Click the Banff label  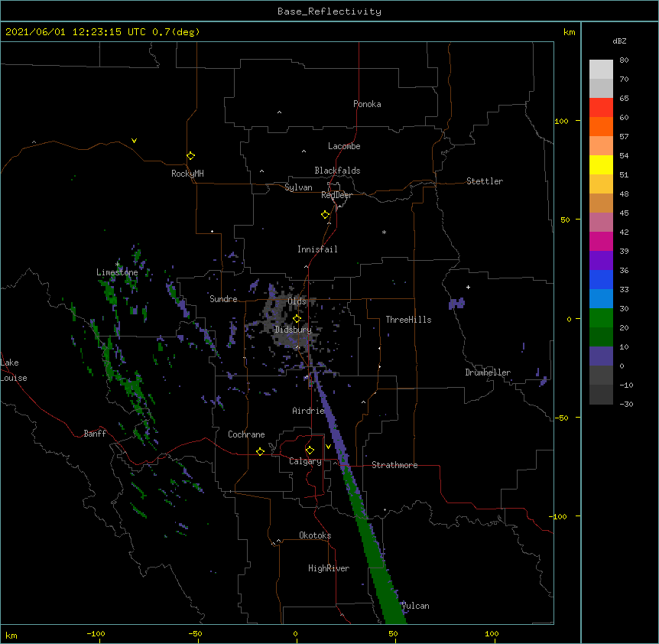95,434
